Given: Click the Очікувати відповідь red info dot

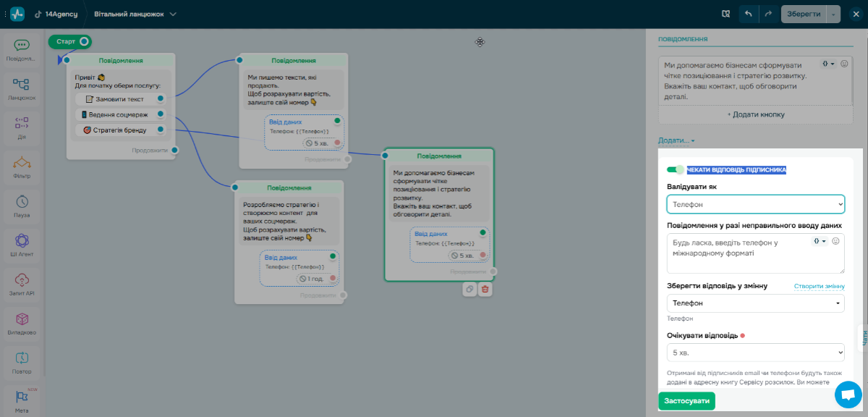Looking at the screenshot, I should coord(743,335).
